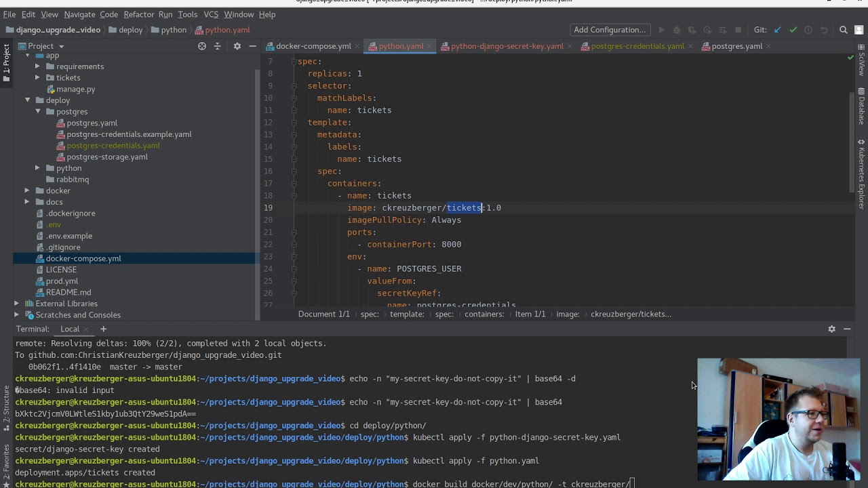Select postgres-storage.yaml in project tree
Screen dimensions: 868x488
107,157
